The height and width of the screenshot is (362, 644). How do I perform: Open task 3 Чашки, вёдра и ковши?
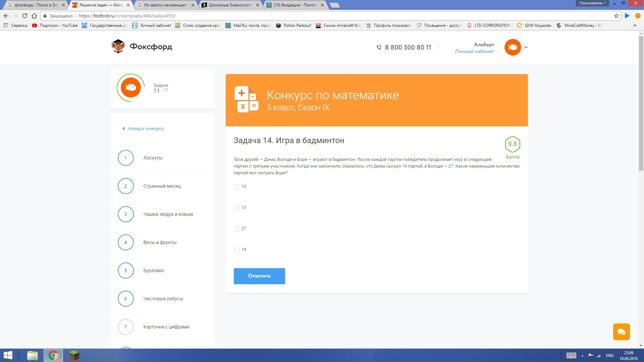point(162,214)
